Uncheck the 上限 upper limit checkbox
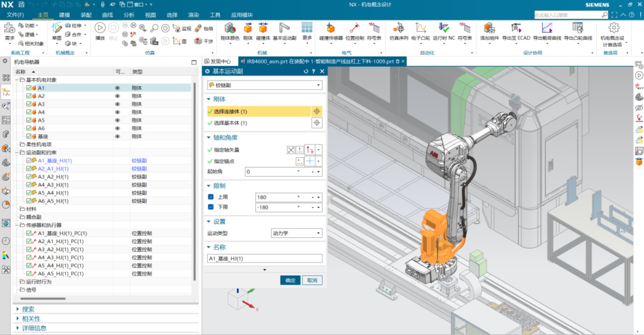 click(x=211, y=197)
